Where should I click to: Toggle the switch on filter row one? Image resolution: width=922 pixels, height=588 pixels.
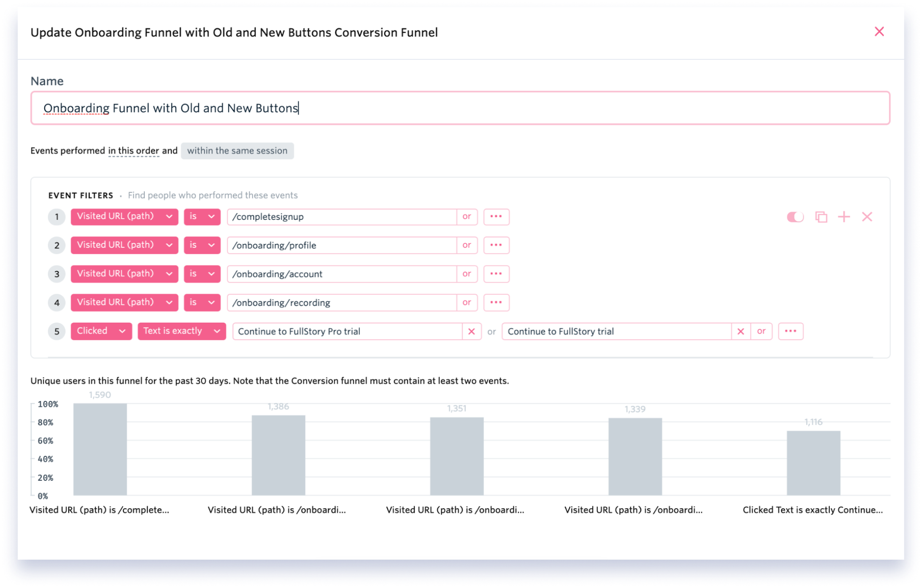pyautogui.click(x=795, y=217)
